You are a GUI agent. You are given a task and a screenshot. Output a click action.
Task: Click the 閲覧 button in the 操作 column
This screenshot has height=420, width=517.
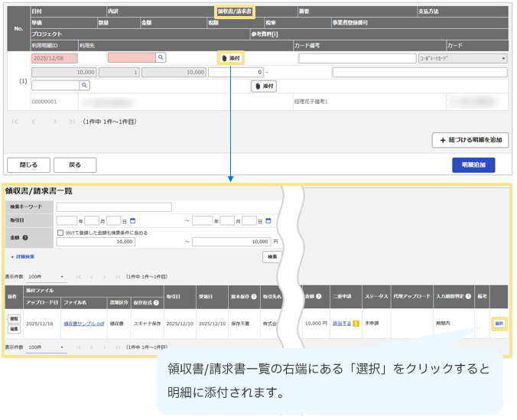[14, 319]
